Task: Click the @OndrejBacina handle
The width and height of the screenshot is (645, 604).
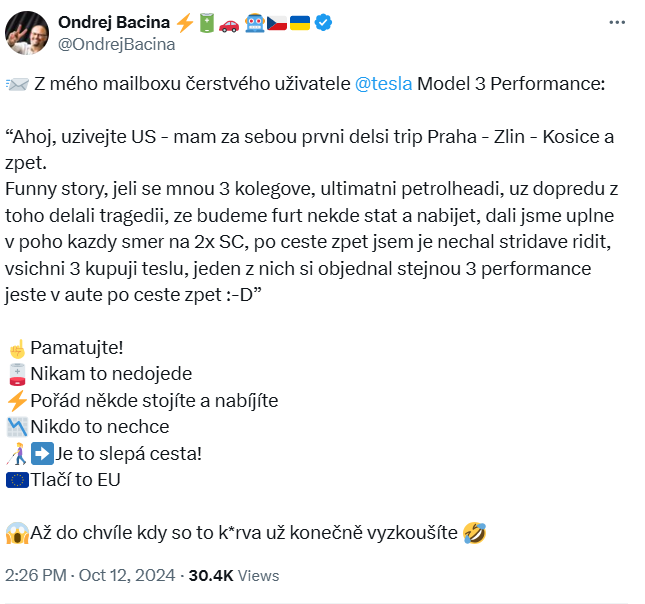Action: [117, 44]
